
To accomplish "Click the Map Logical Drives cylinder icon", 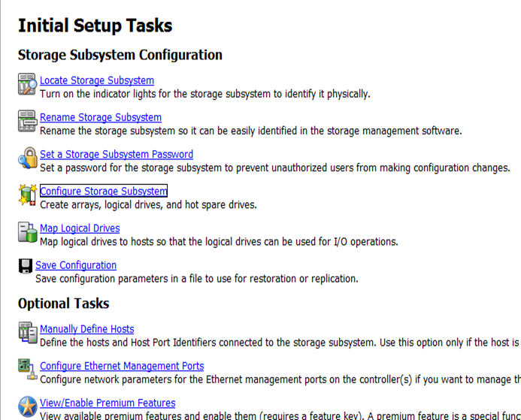I will (28, 232).
